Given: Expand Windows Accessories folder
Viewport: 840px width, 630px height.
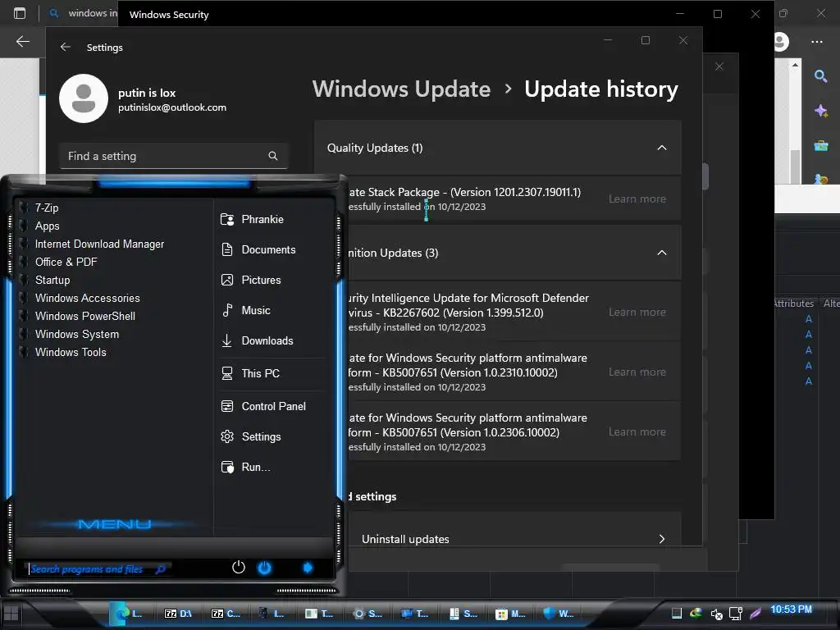Looking at the screenshot, I should [x=87, y=298].
